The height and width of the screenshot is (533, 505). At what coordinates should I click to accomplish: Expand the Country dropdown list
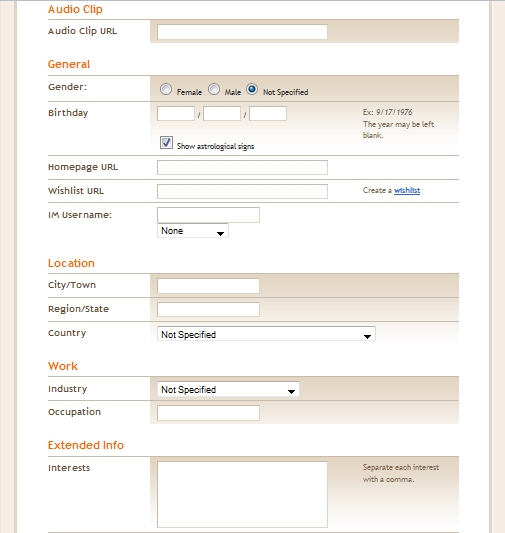point(266,334)
